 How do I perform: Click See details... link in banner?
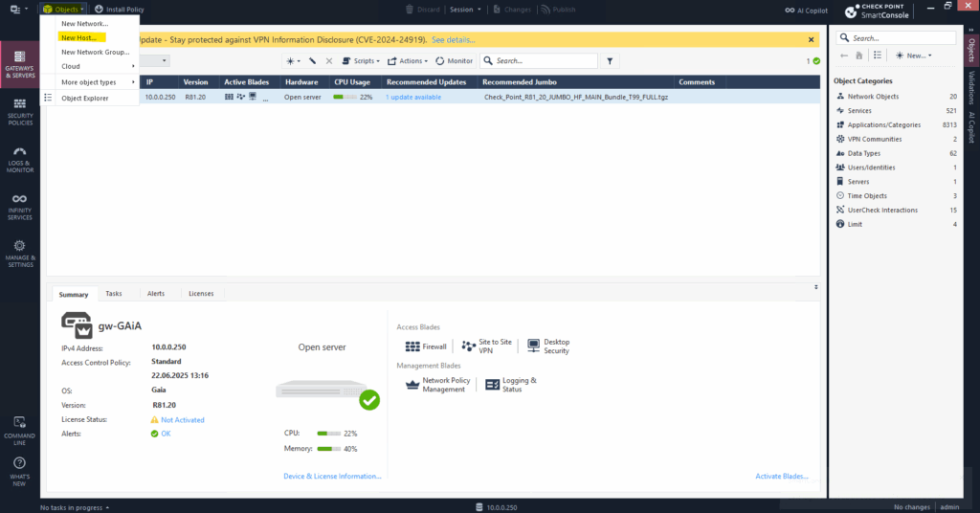[x=454, y=40]
